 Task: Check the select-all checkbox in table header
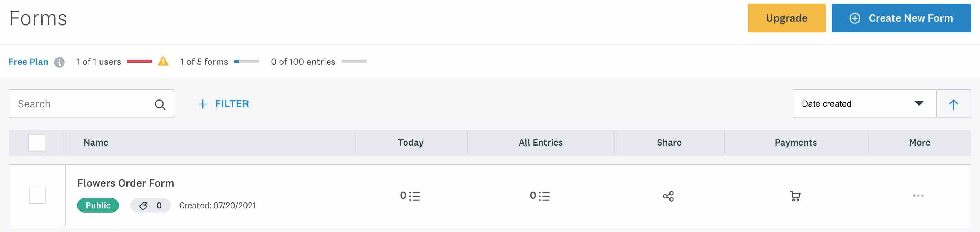(37, 143)
